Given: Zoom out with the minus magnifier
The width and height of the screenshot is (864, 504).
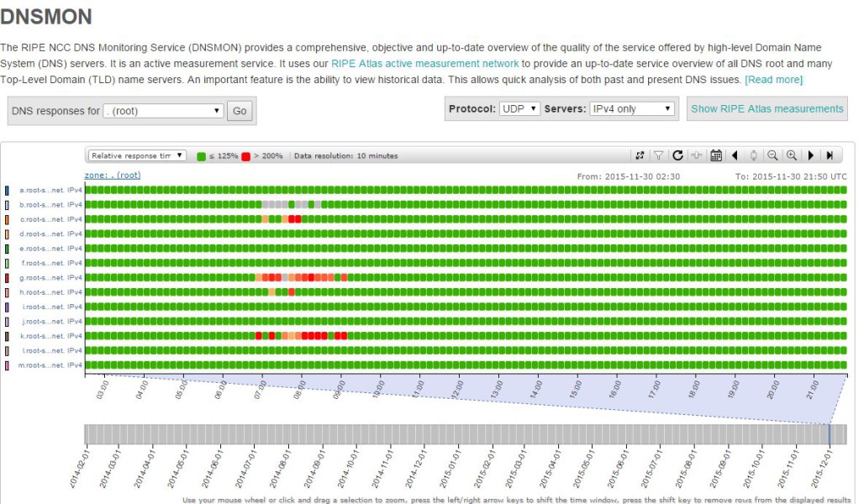Looking at the screenshot, I should [772, 155].
